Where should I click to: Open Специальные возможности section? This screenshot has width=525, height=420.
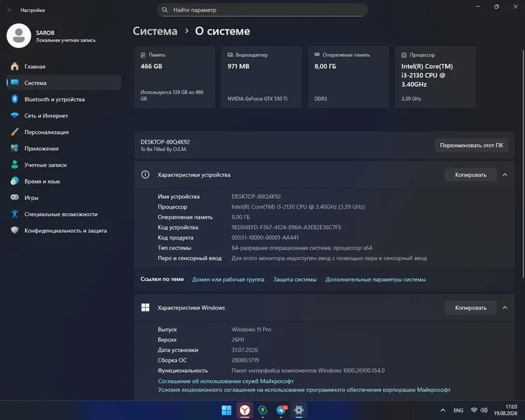[x=64, y=214]
